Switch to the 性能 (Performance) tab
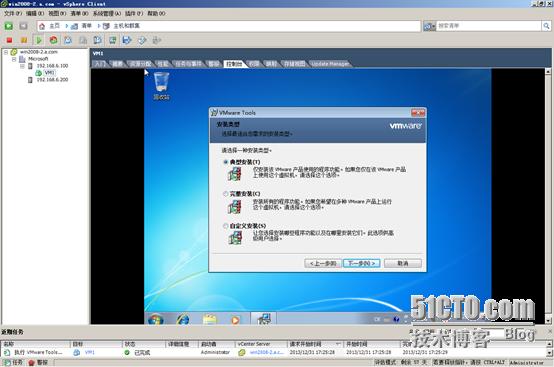 tap(163, 64)
